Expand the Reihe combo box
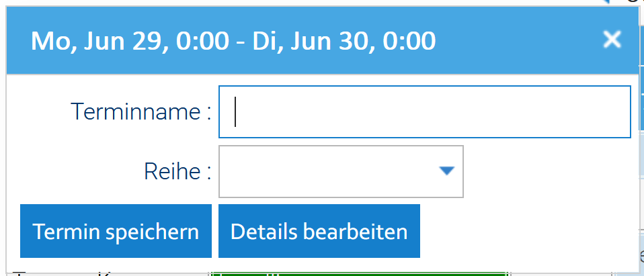The height and width of the screenshot is (276, 644). pos(341,172)
